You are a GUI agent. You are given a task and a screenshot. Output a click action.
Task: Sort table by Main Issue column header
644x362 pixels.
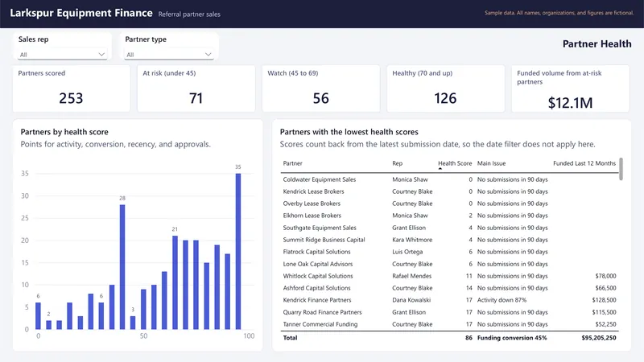[491, 163]
